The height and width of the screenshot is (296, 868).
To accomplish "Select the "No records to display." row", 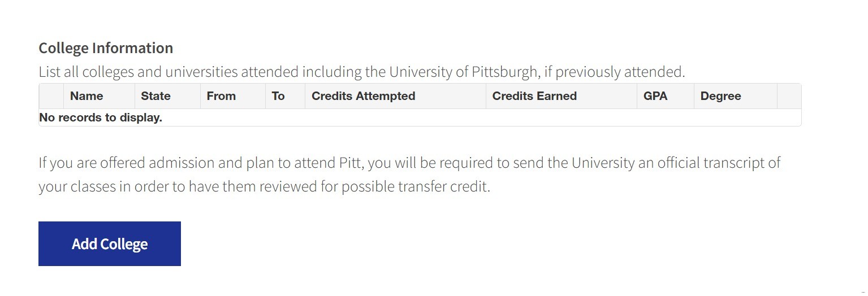I will [101, 117].
